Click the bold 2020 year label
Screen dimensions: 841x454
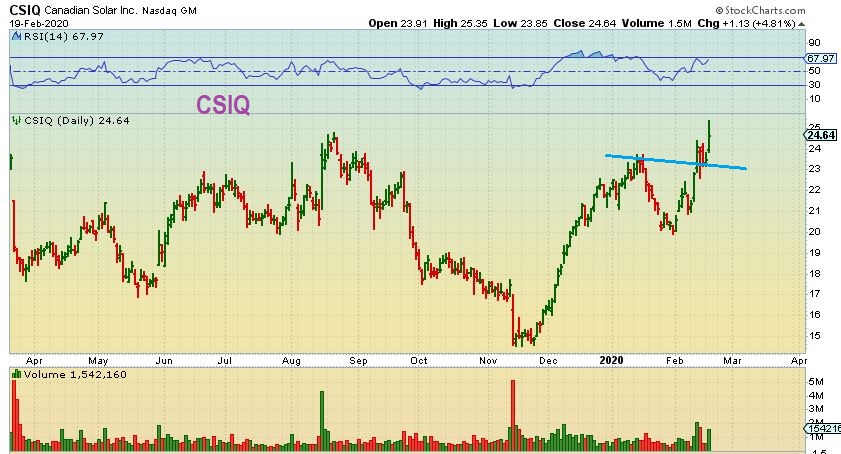point(611,360)
